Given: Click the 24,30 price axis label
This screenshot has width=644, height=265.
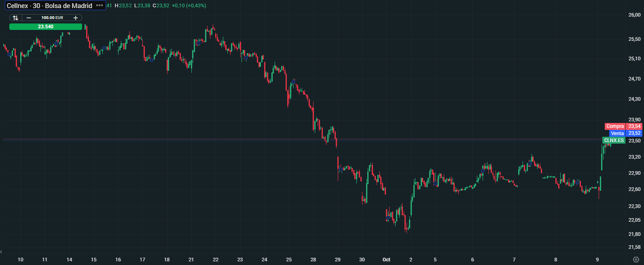Looking at the screenshot, I should point(634,99).
